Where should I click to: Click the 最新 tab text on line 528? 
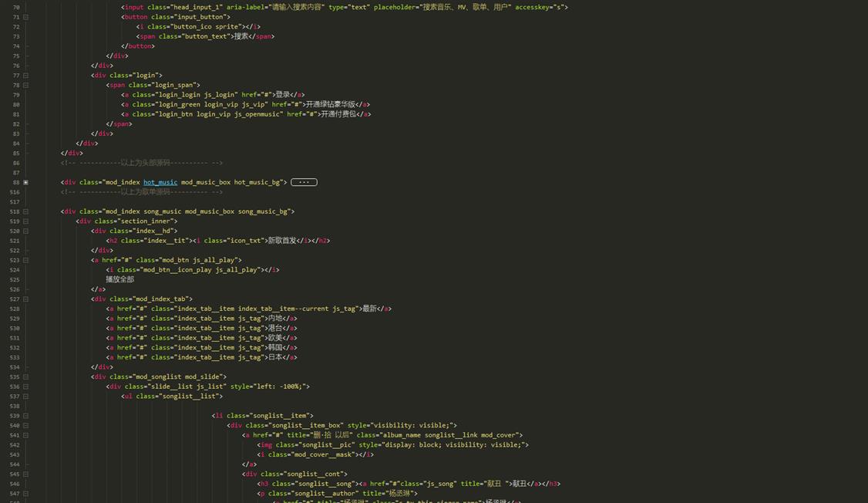coord(370,309)
